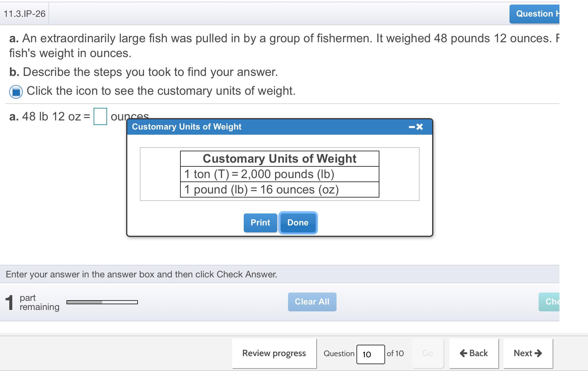
Task: Close the Customary Units of Weight dialog
Action: pos(420,127)
